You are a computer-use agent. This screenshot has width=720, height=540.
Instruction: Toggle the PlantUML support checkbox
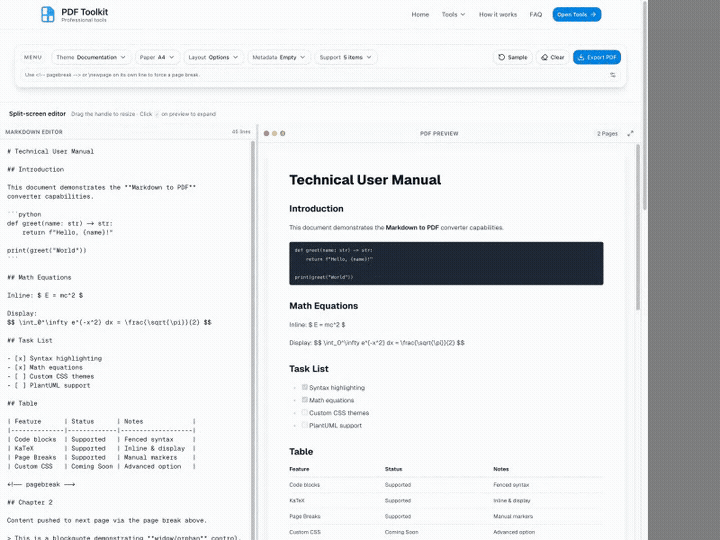(304, 425)
